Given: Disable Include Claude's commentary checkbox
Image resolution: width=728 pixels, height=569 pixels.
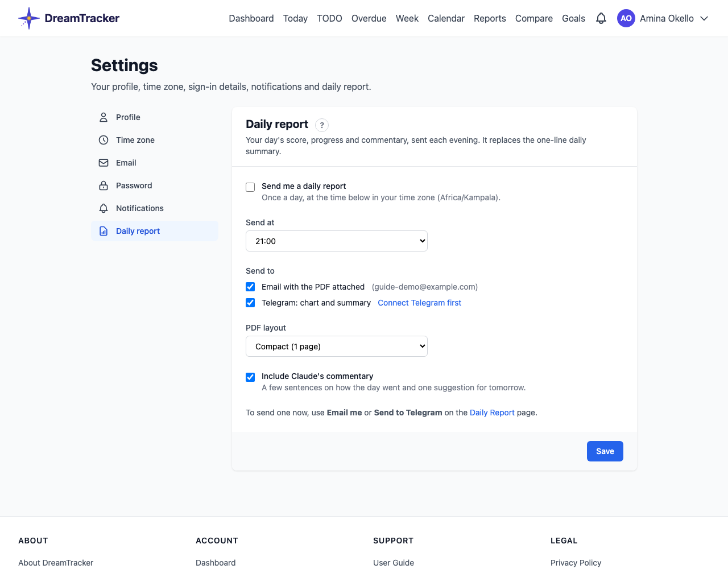Looking at the screenshot, I should 250,377.
